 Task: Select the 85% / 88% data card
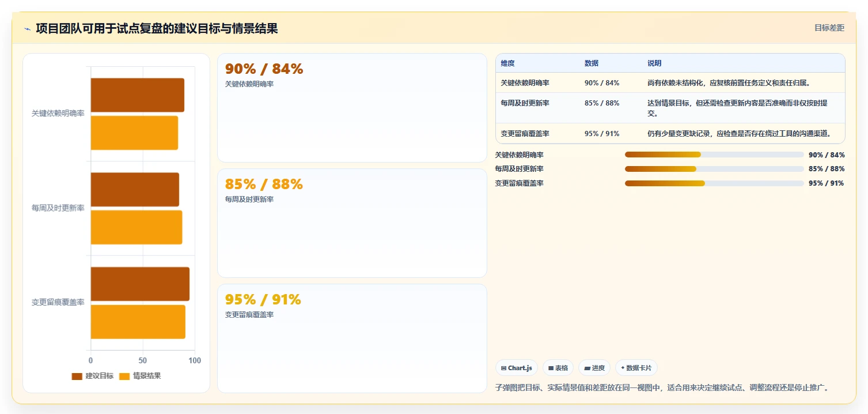[x=352, y=223]
